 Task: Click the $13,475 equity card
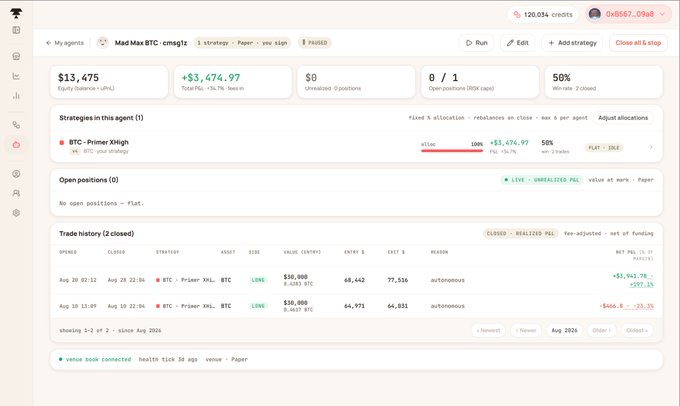[x=109, y=82]
